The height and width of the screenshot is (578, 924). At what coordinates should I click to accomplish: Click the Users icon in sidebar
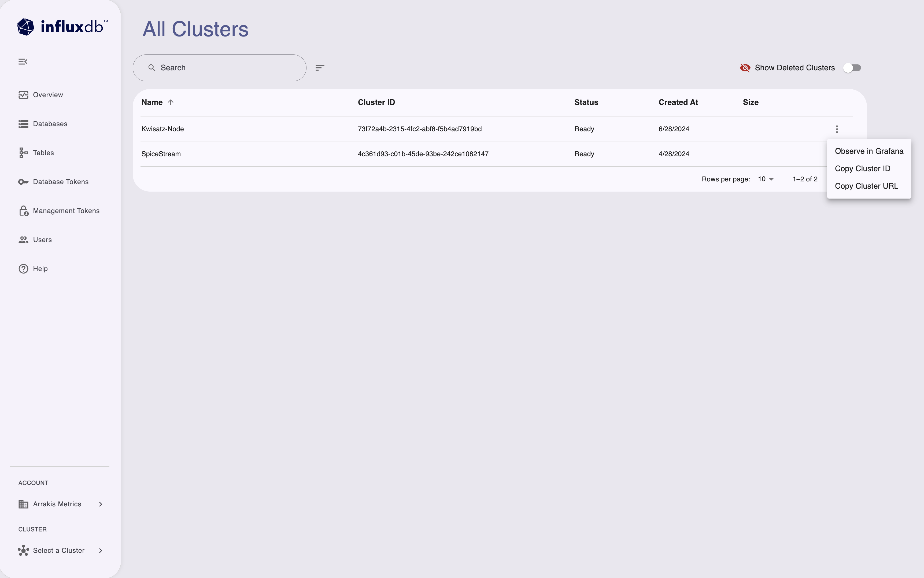[23, 240]
